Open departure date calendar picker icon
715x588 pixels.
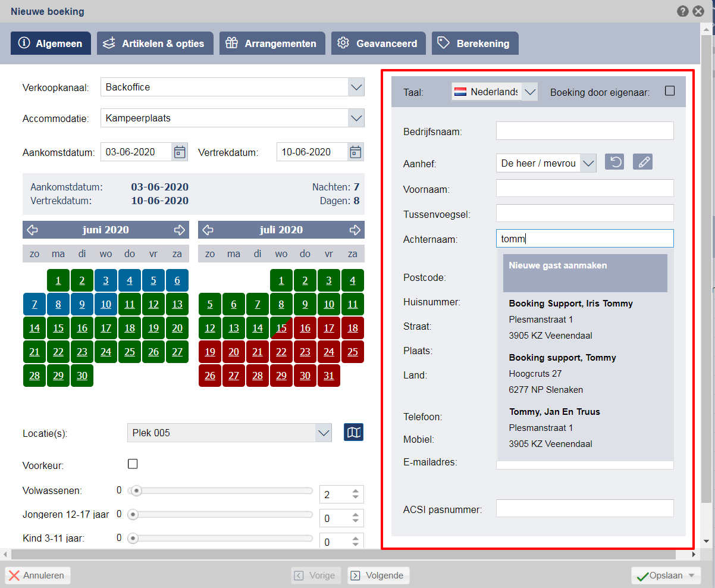[x=356, y=152]
